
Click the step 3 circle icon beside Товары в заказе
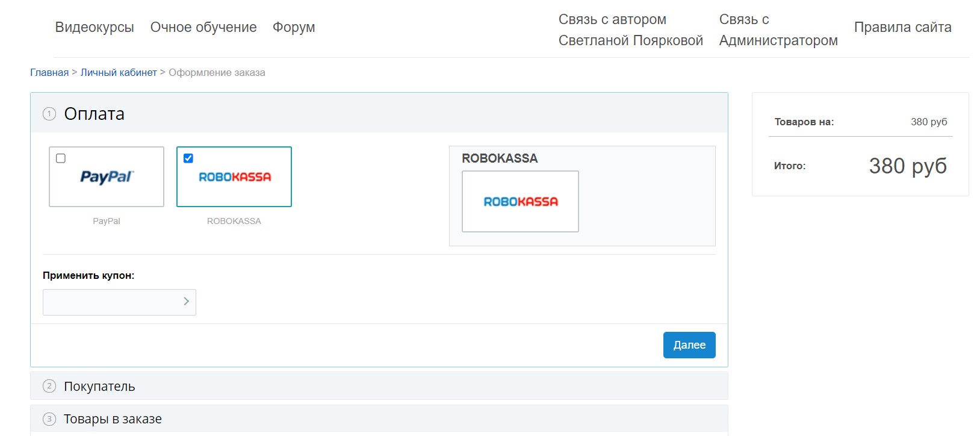click(x=49, y=419)
